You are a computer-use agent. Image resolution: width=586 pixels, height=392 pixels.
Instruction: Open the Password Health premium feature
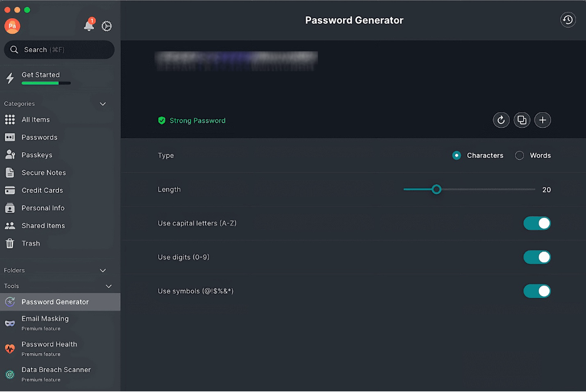point(49,344)
